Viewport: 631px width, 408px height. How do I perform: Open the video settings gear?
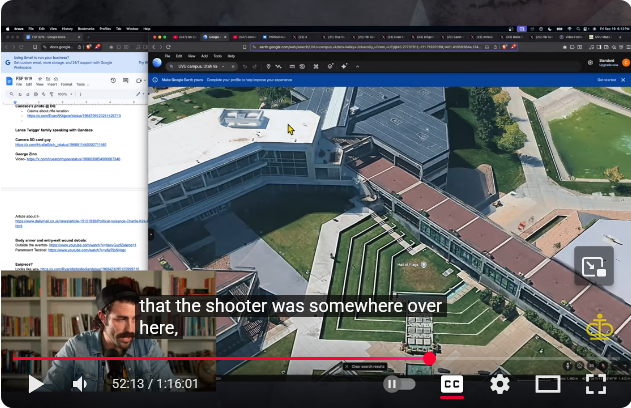(x=500, y=384)
